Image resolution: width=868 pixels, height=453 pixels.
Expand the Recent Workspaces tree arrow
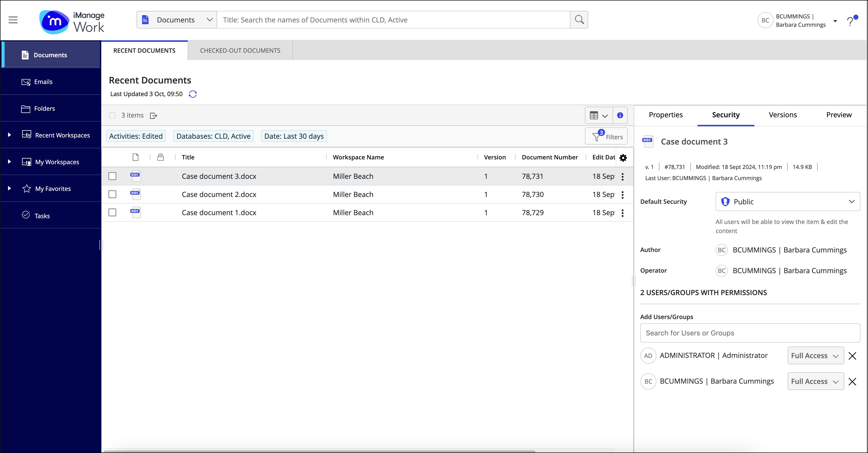click(9, 135)
